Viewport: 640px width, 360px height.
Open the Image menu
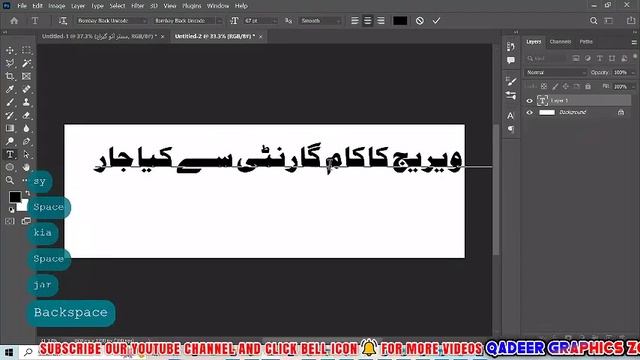click(57, 6)
